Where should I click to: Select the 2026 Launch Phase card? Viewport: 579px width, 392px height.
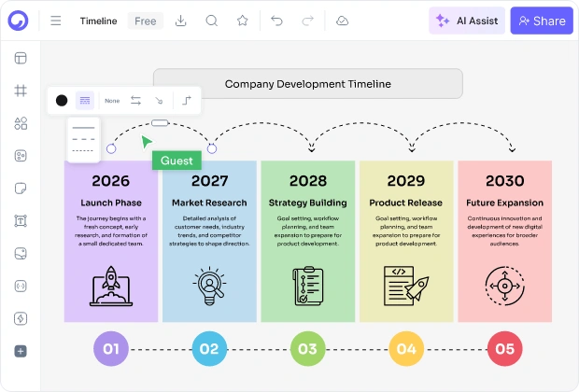click(x=111, y=242)
